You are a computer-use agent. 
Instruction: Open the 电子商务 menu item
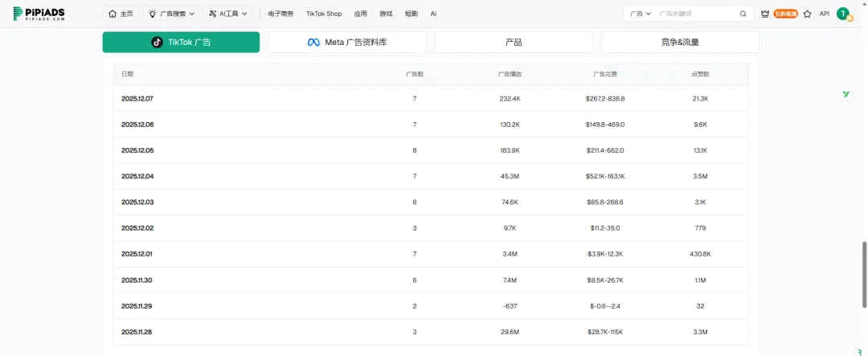point(280,14)
